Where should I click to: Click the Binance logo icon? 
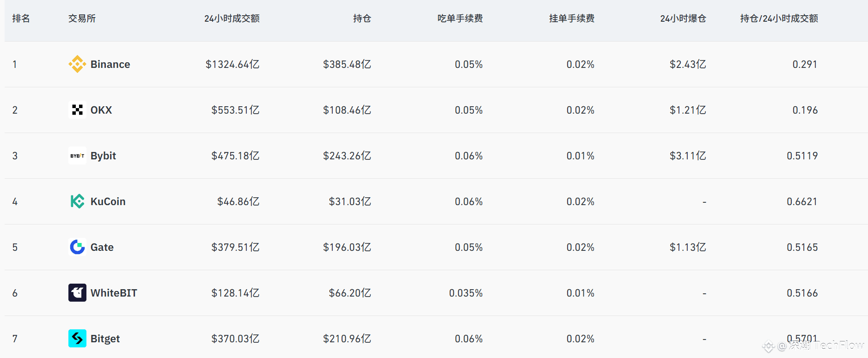[77, 64]
